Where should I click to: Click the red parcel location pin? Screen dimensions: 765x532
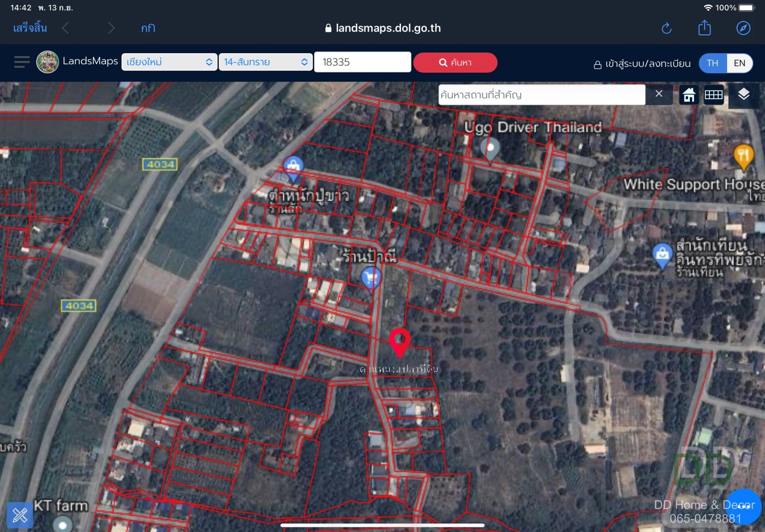pyautogui.click(x=400, y=342)
